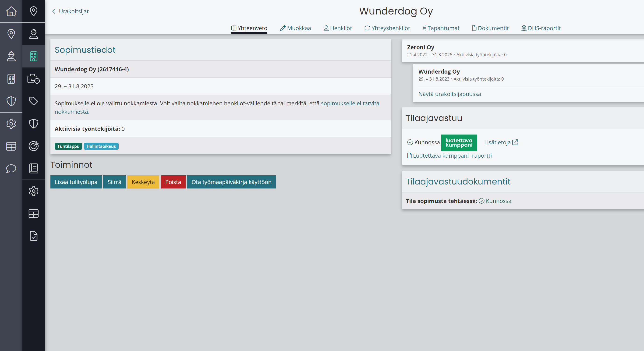Open the gear settings icon in the outer sidebar

11,124
